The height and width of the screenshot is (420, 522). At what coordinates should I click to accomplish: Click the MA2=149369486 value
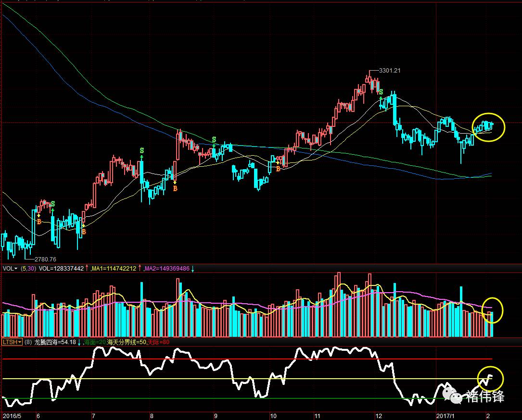coord(167,268)
